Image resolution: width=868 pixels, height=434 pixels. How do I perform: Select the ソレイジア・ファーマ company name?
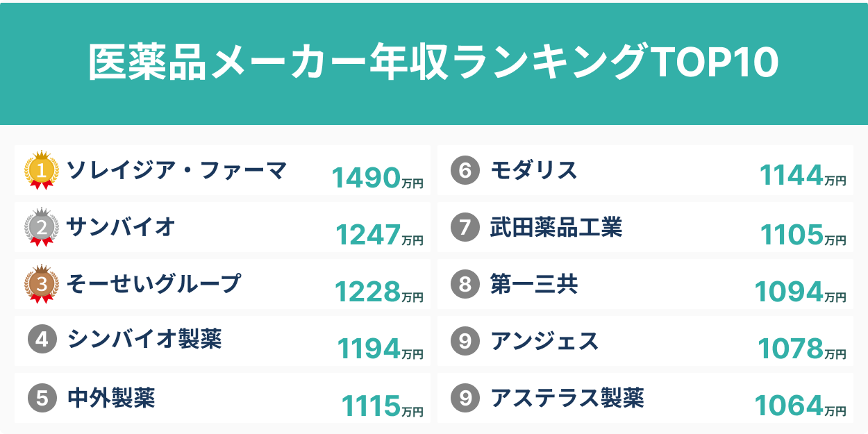click(x=176, y=170)
